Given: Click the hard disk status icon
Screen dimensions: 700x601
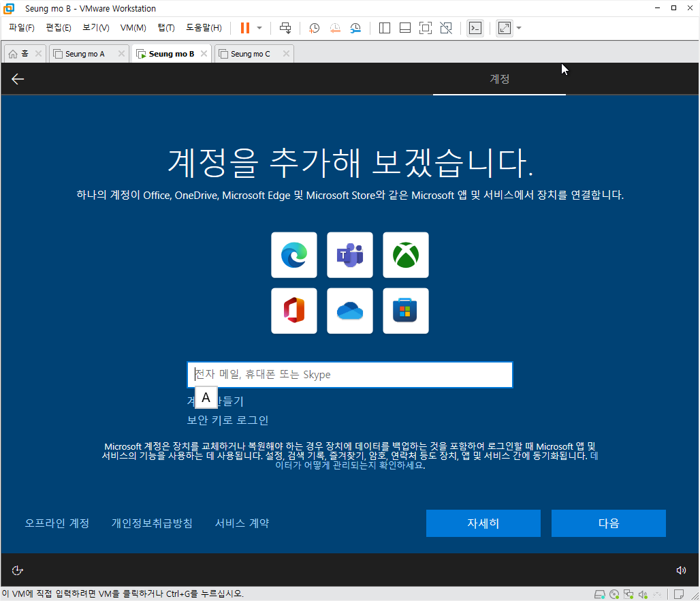Looking at the screenshot, I should 599,594.
